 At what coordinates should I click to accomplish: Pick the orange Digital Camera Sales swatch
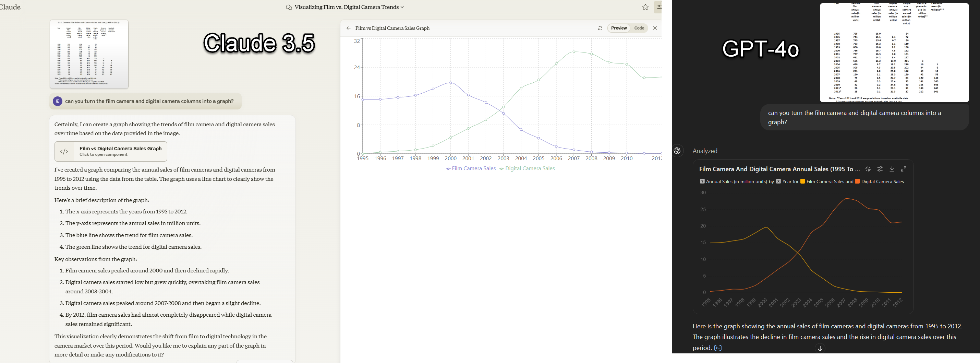tap(857, 181)
